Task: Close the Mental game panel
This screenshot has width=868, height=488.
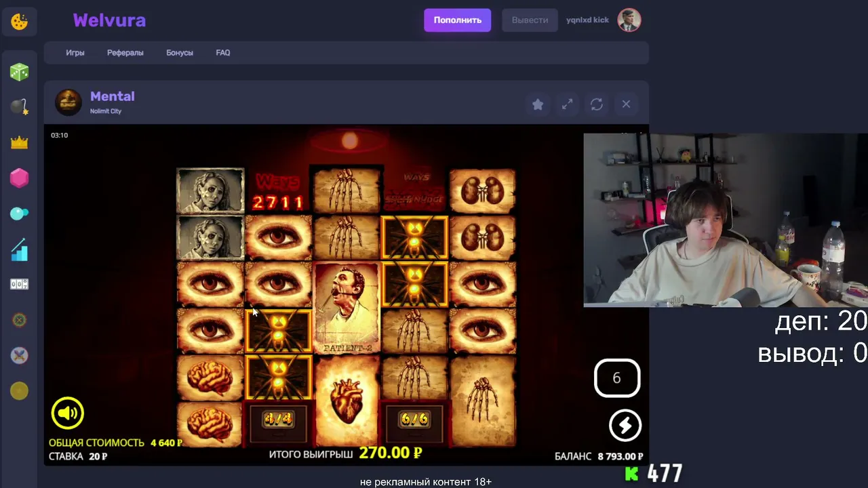Action: point(626,104)
